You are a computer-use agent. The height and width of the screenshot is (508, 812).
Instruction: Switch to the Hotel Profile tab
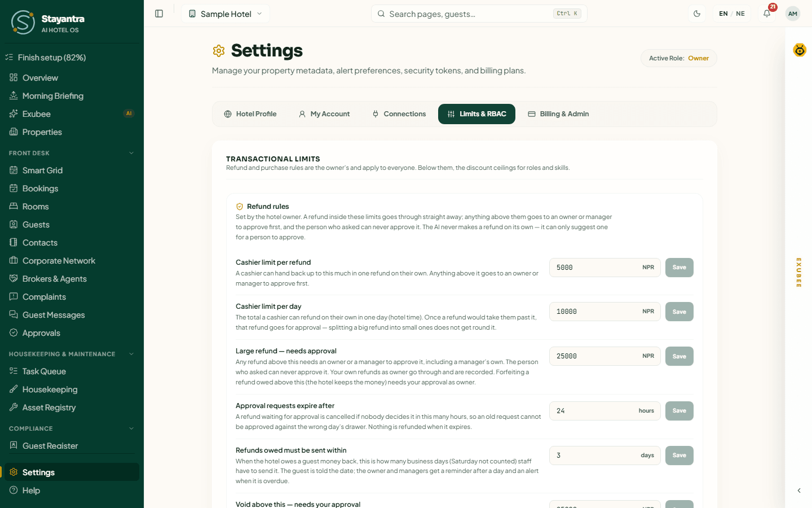250,114
